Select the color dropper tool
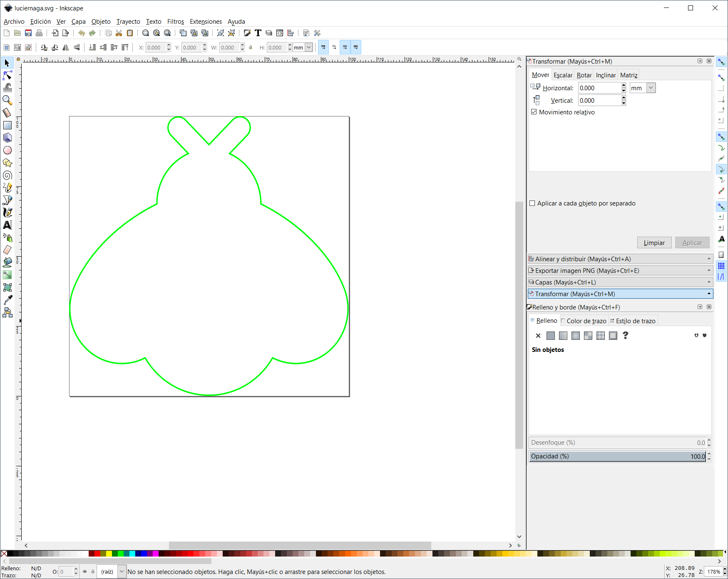 (x=7, y=300)
